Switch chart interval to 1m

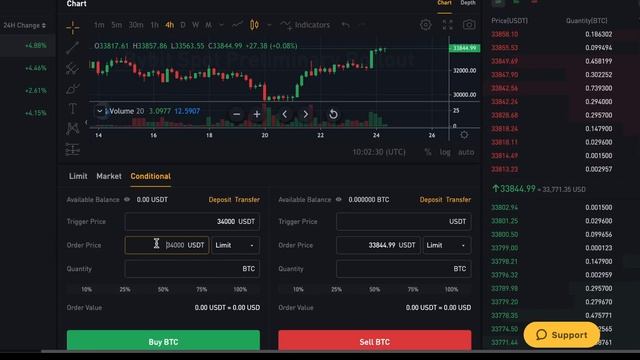[x=99, y=25]
